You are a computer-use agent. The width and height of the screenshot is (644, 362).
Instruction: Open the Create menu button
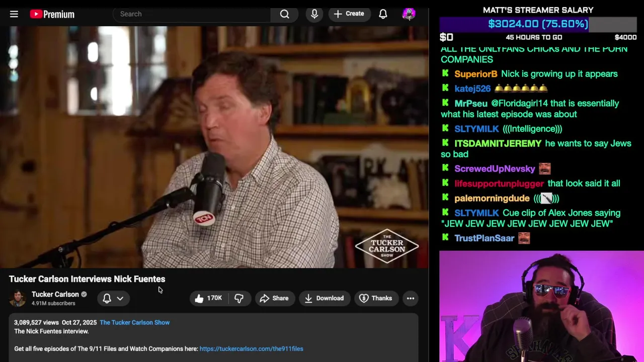point(349,14)
